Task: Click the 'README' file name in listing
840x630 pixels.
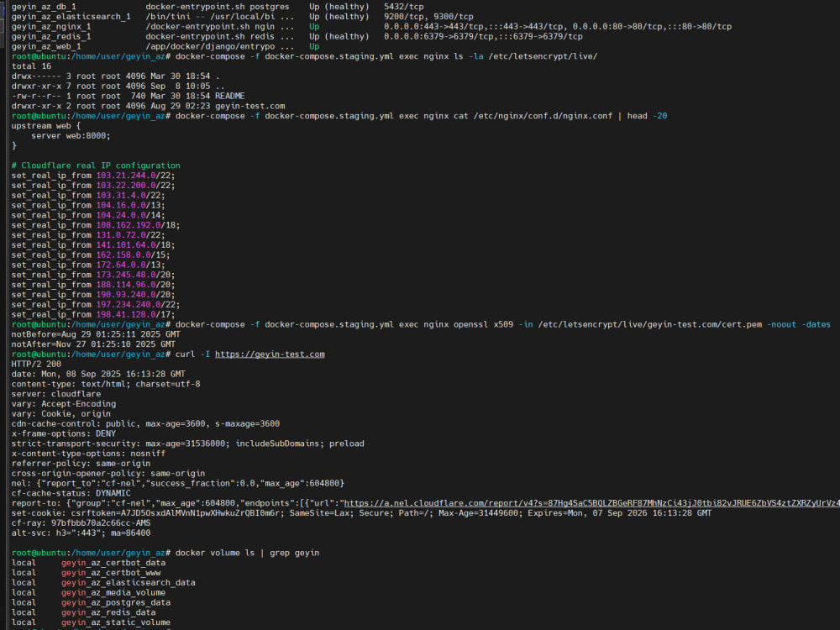Action: tap(230, 97)
